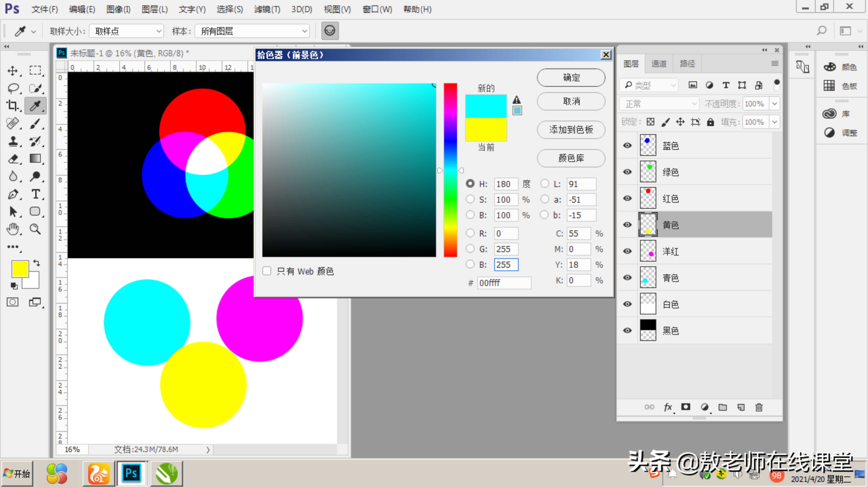Click the delete layer trash icon
This screenshot has width=868, height=488.
pos(759,407)
